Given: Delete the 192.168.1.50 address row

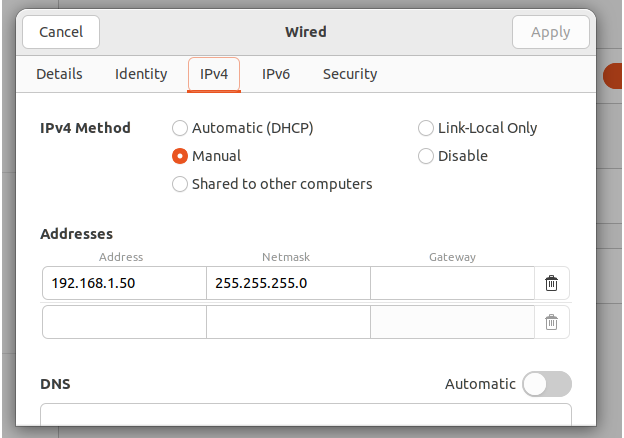Looking at the screenshot, I should click(551, 283).
